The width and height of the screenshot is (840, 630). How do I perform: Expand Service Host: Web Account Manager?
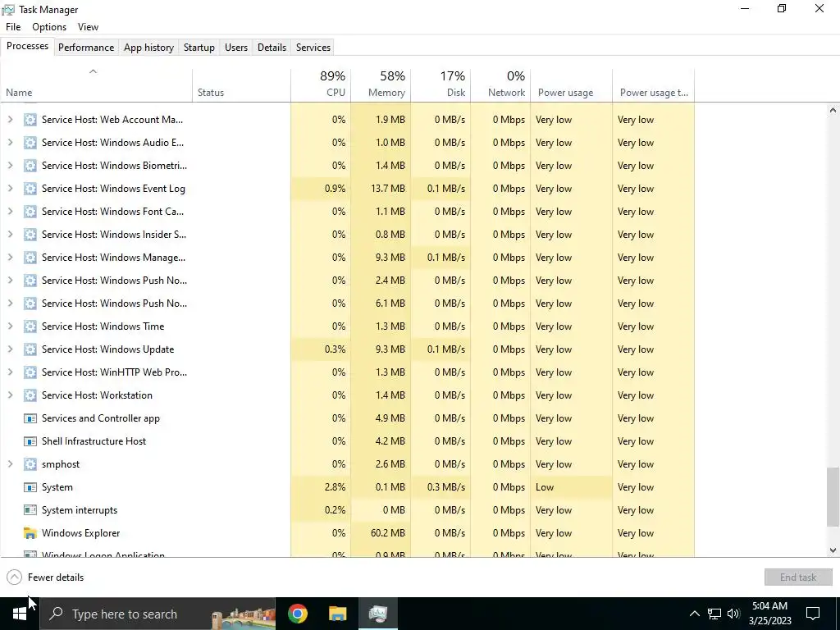(10, 120)
